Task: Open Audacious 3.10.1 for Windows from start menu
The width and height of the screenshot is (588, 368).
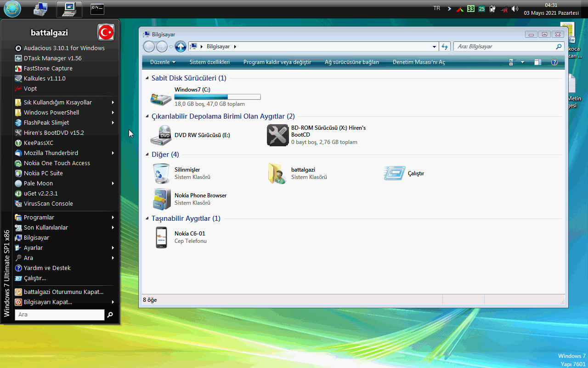Action: tap(64, 48)
